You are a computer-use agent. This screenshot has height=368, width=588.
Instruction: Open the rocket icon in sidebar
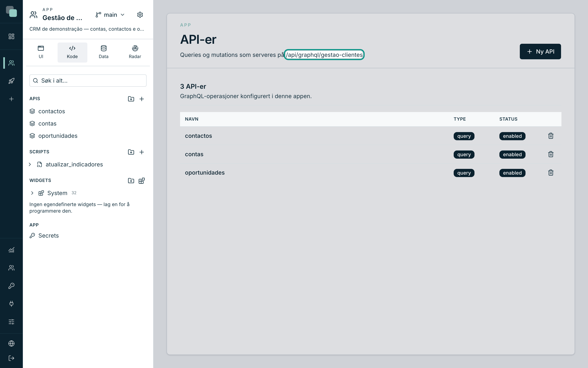coord(11,81)
